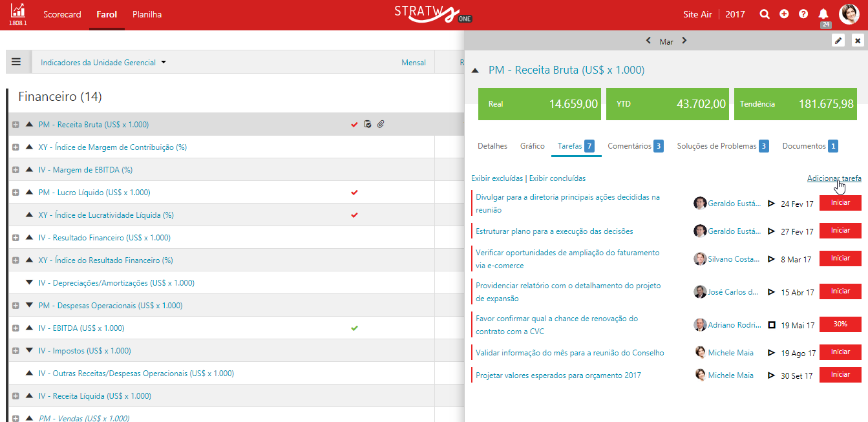Go to previous month with left chevron near Mar
This screenshot has height=422, width=868.
point(648,41)
